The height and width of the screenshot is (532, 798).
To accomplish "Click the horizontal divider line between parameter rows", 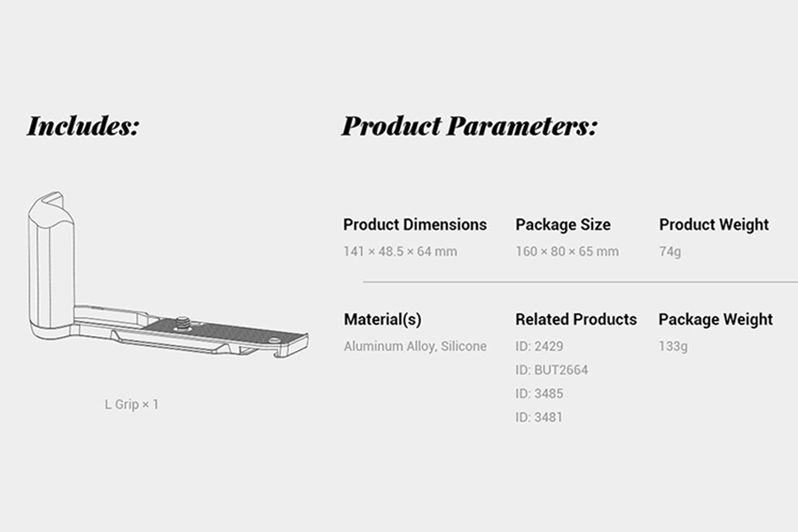I will click(580, 282).
